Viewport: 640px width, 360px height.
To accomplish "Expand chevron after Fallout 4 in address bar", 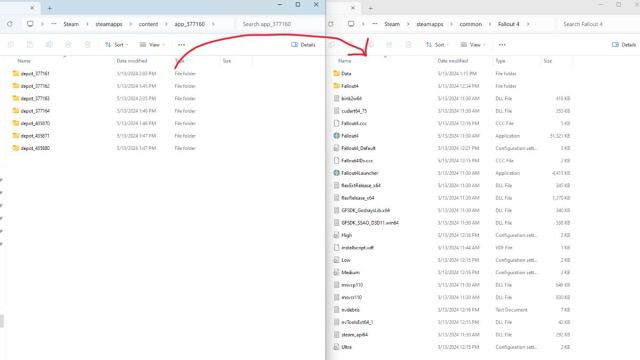I will click(528, 24).
